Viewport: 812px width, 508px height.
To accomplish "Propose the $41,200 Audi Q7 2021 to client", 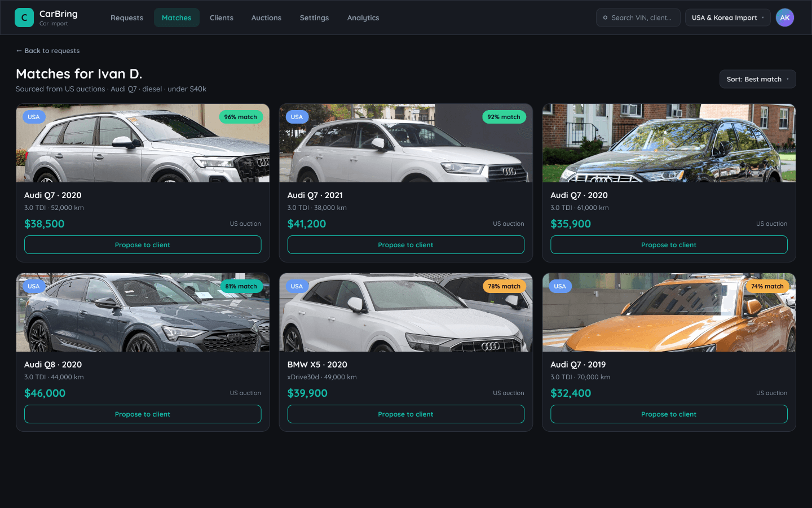I will (406, 245).
